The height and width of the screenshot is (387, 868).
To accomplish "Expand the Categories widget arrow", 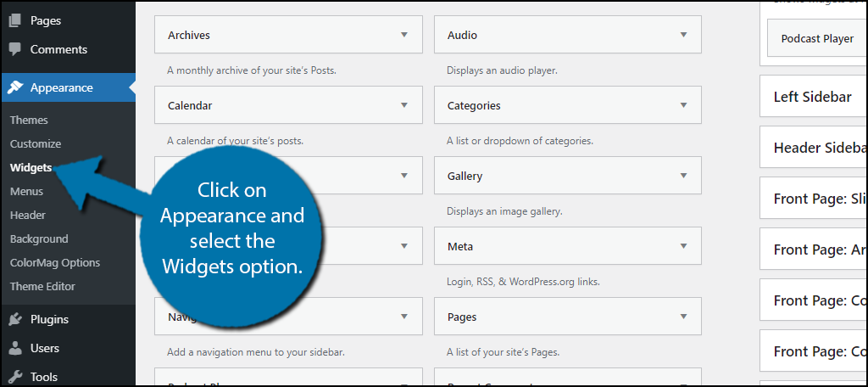I will point(684,104).
